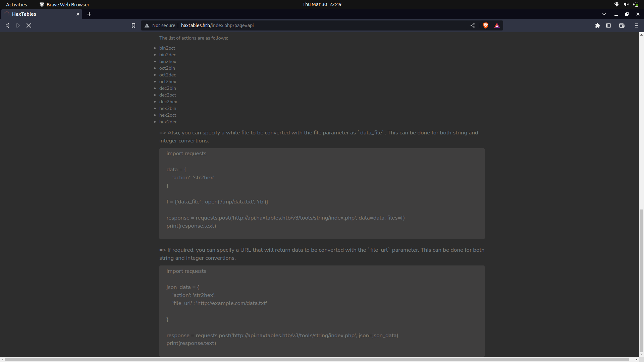Open the Brave Shields panel
644x362 pixels.
(486, 25)
